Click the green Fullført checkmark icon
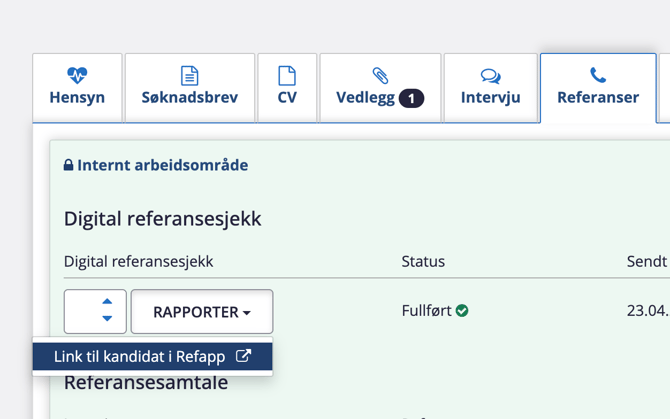This screenshot has height=419, width=670. pyautogui.click(x=462, y=311)
